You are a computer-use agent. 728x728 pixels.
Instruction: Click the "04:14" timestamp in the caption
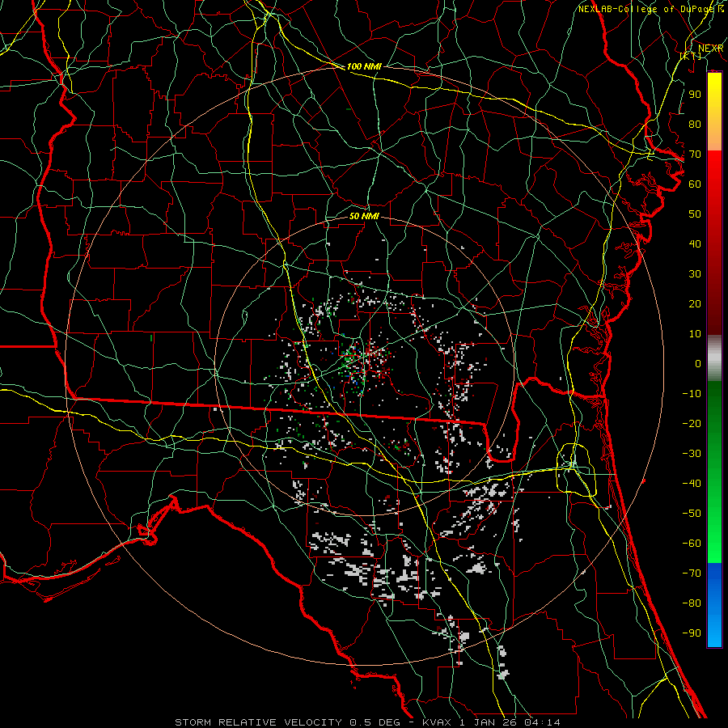click(x=542, y=722)
